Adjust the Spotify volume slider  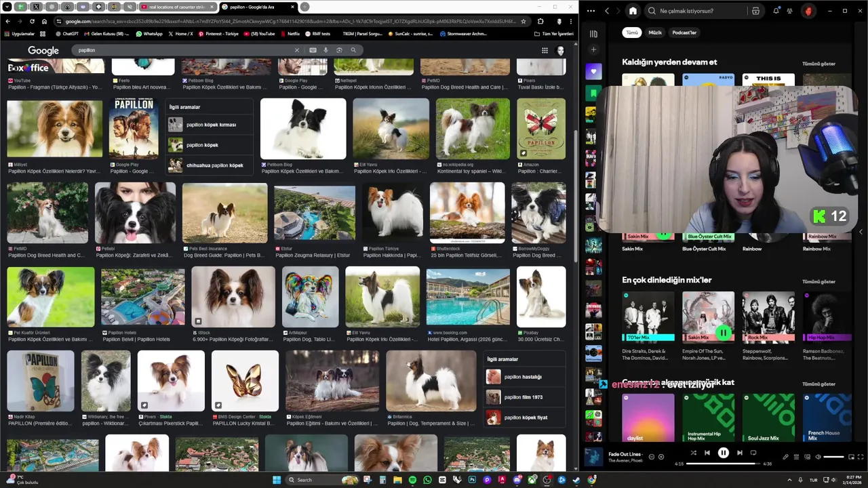point(833,457)
